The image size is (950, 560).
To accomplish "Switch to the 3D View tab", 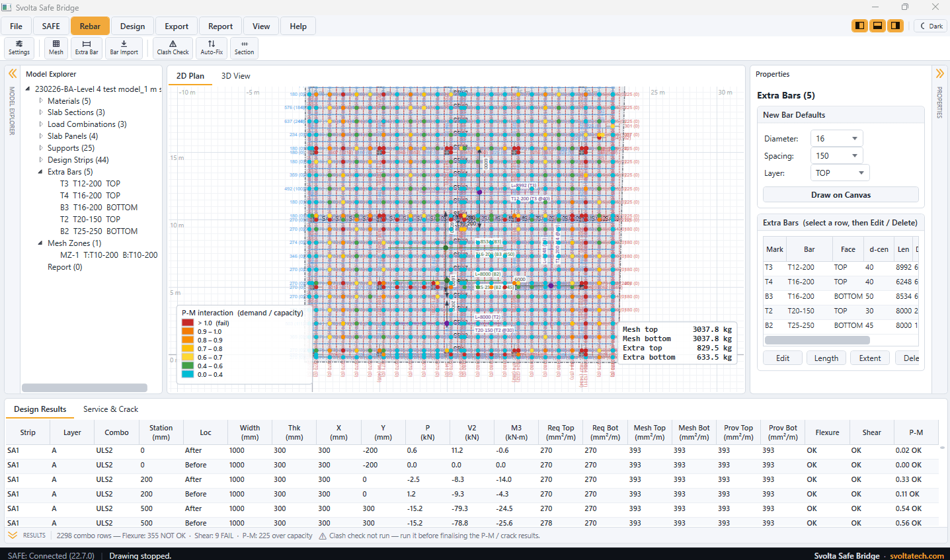I will pyautogui.click(x=235, y=76).
